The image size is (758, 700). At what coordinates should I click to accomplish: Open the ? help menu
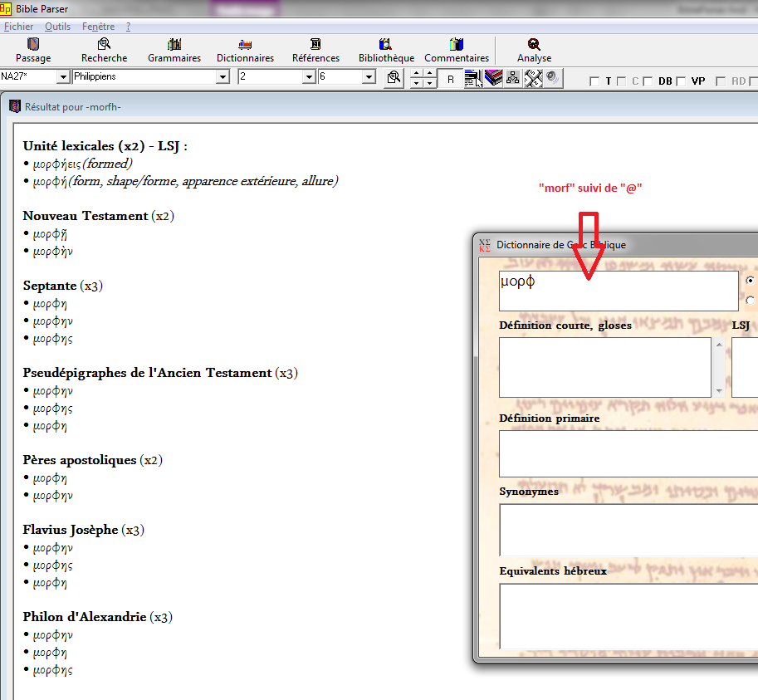click(x=128, y=27)
